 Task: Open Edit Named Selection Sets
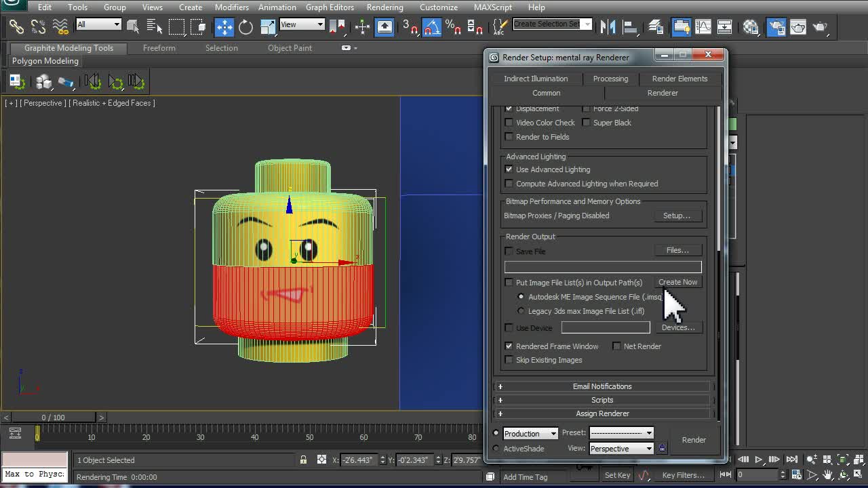point(500,27)
